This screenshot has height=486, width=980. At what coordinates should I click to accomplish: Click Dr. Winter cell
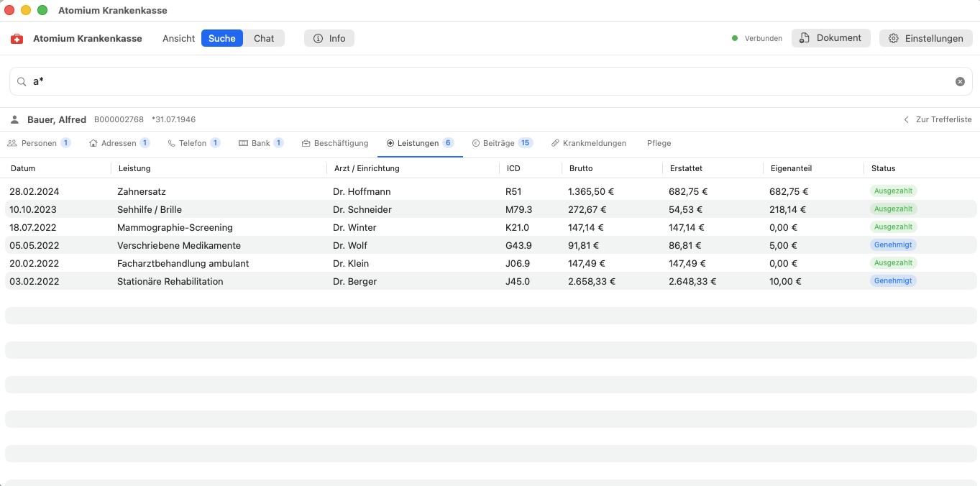point(354,228)
